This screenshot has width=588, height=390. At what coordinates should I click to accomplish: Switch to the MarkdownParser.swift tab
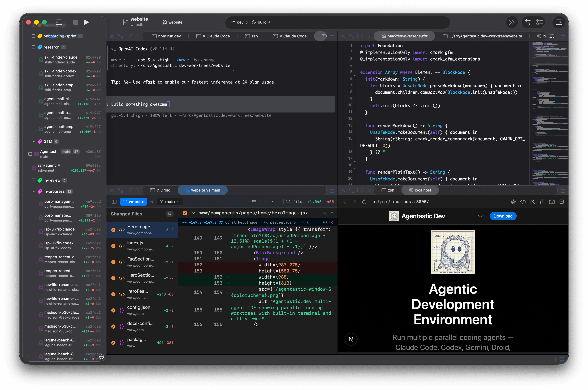click(x=404, y=36)
